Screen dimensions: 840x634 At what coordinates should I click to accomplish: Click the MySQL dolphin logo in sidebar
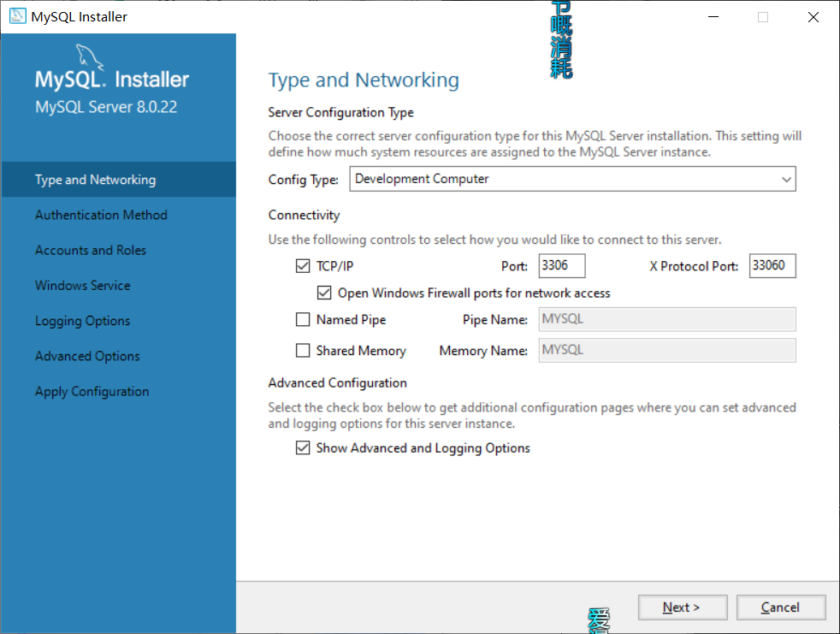point(90,58)
